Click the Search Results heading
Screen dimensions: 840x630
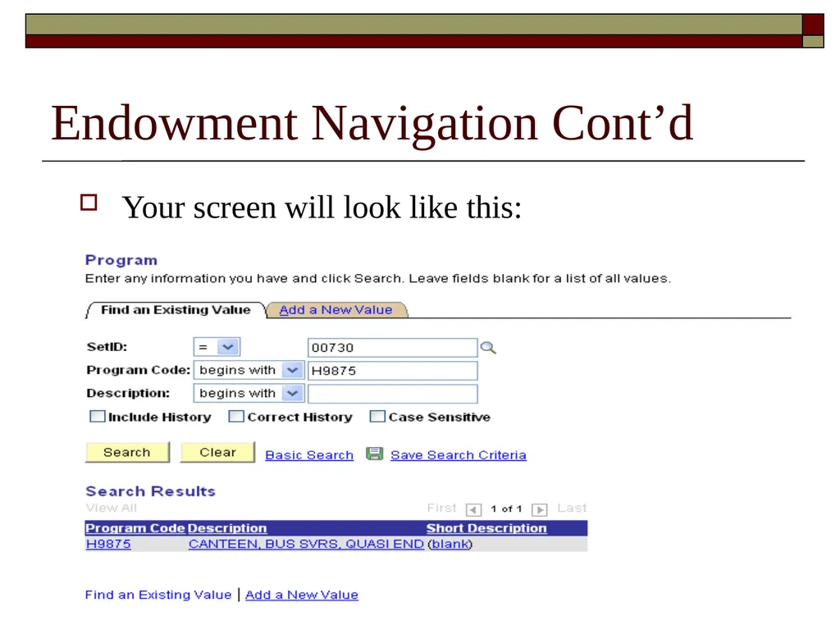[151, 491]
